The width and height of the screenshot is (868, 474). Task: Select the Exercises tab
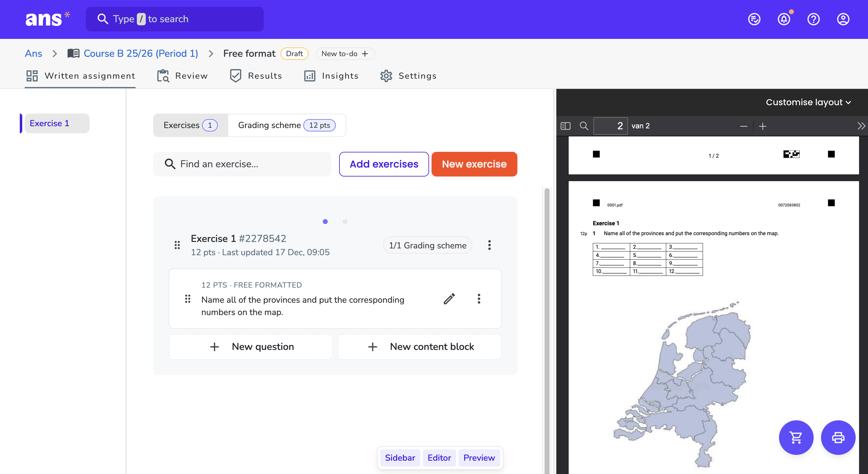[190, 125]
